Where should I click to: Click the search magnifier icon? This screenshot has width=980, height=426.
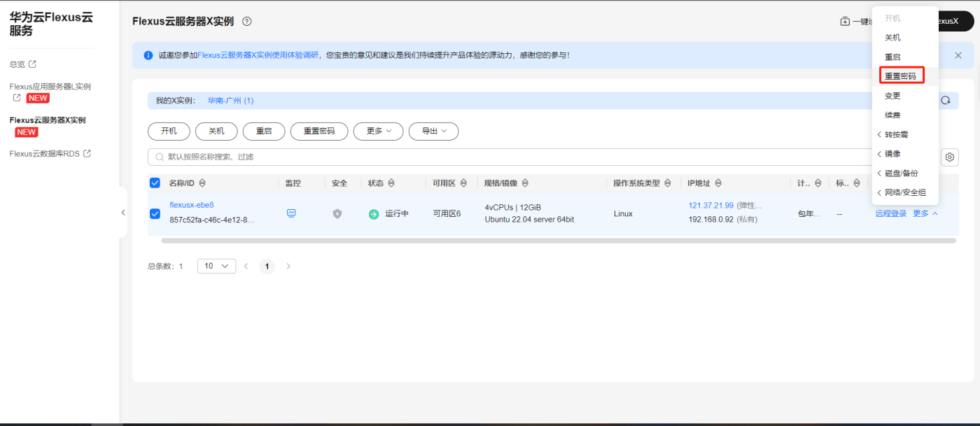point(159,157)
